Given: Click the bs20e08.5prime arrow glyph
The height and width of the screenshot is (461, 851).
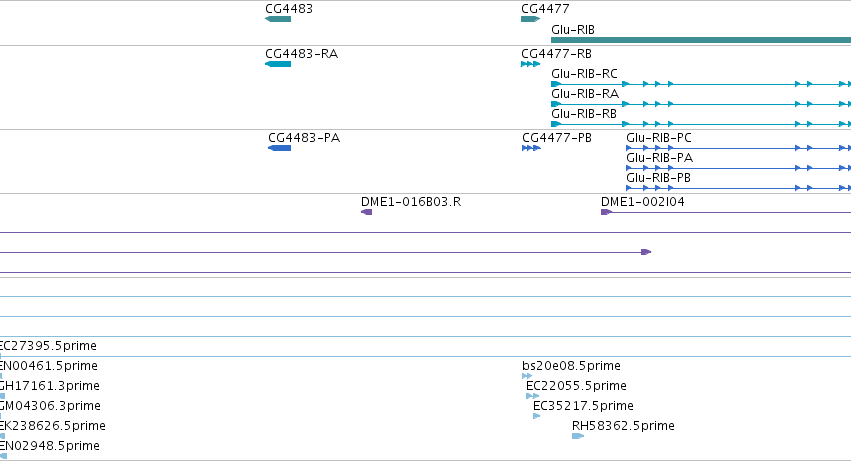Looking at the screenshot, I should [527, 376].
